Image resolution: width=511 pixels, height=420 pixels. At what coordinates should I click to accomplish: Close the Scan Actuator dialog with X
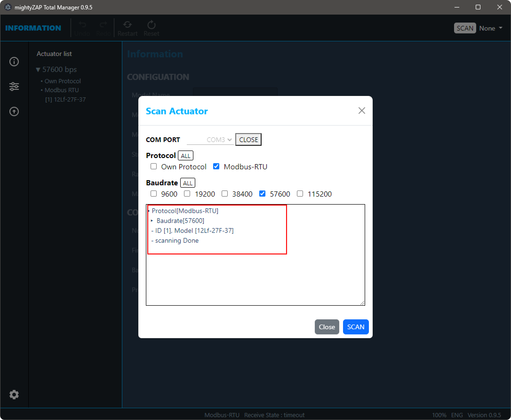pos(362,111)
